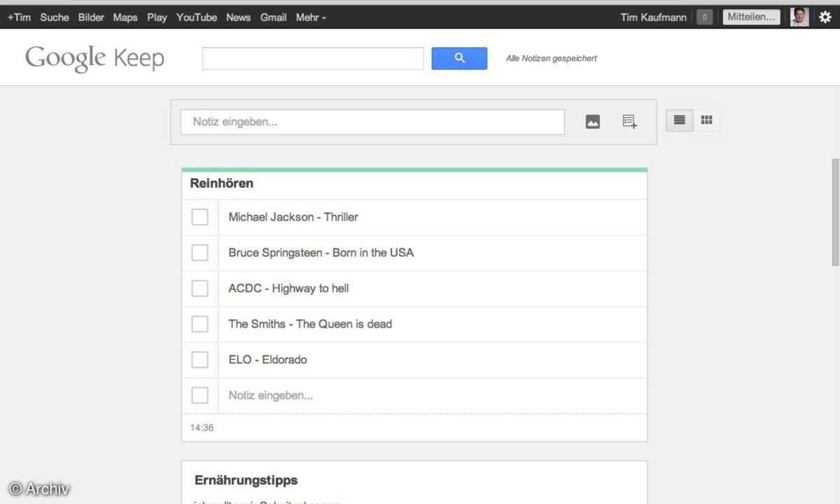Go to Gmail in navigation bar
The width and height of the screenshot is (840, 504).
point(273,17)
